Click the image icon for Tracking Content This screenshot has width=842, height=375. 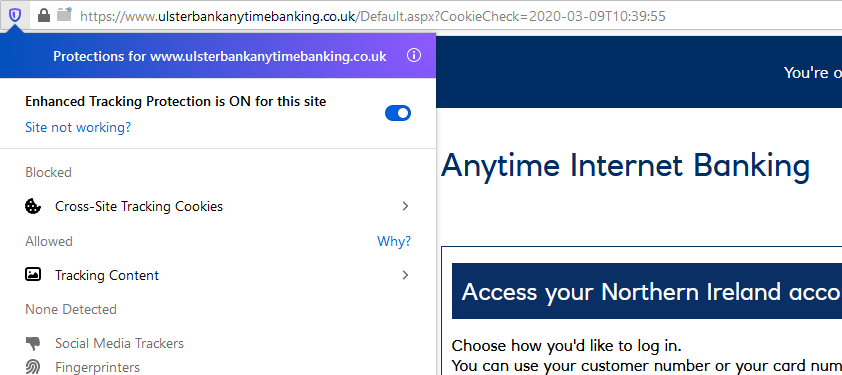click(33, 275)
